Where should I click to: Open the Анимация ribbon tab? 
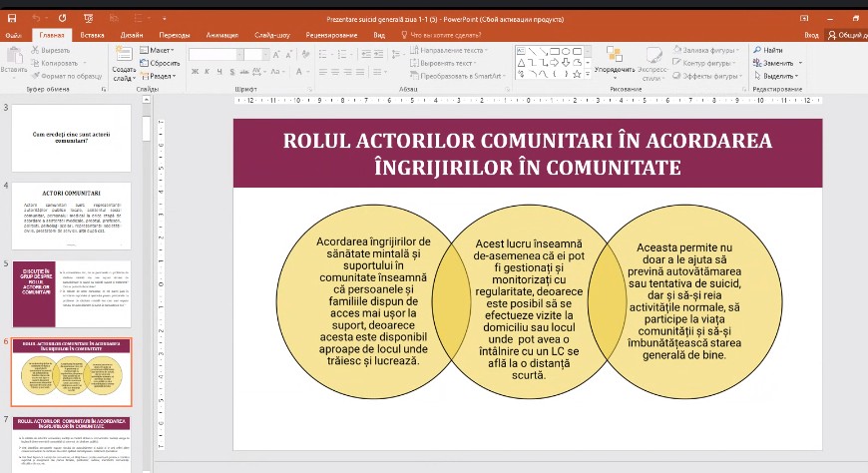(x=221, y=35)
